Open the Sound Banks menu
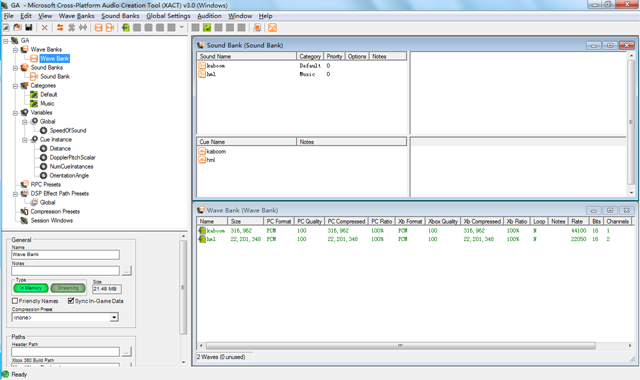The image size is (640, 380). point(120,16)
